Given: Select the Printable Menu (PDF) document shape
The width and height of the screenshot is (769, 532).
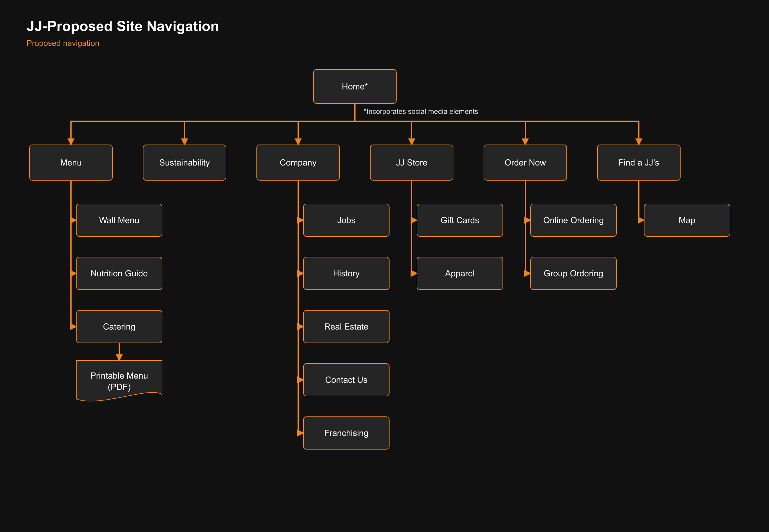Looking at the screenshot, I should (119, 380).
